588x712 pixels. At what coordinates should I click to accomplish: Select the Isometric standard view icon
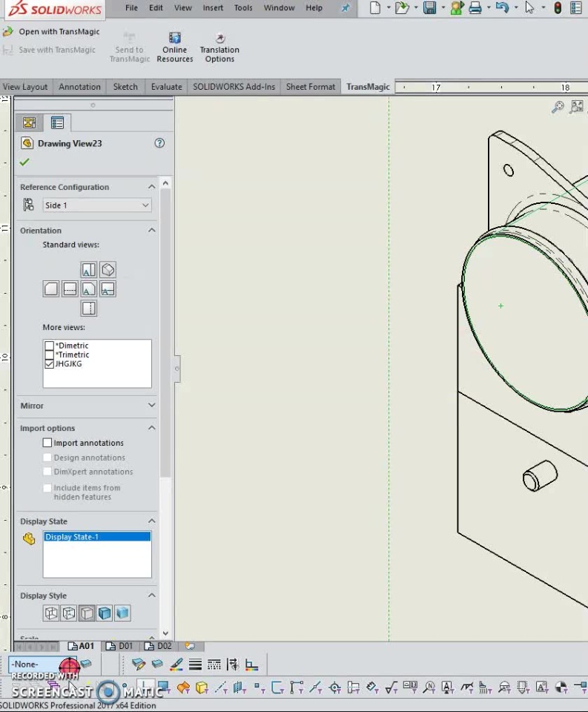(108, 270)
